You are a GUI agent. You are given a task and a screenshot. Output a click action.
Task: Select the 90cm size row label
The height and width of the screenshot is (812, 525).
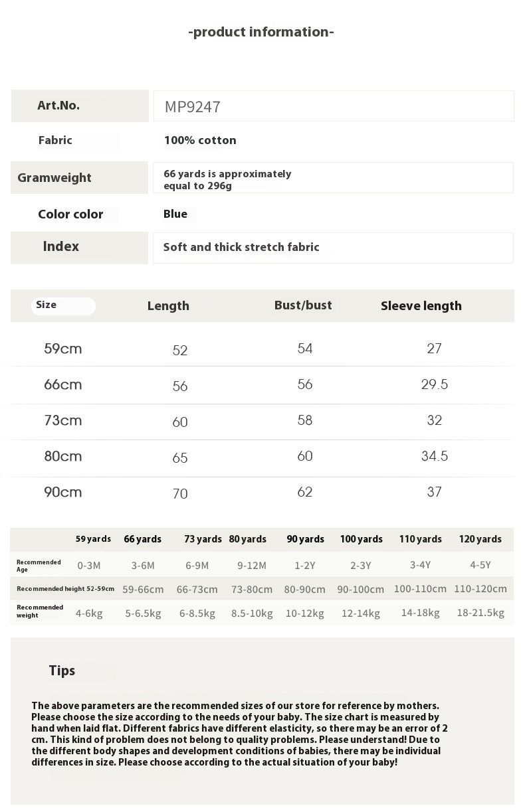point(63,492)
